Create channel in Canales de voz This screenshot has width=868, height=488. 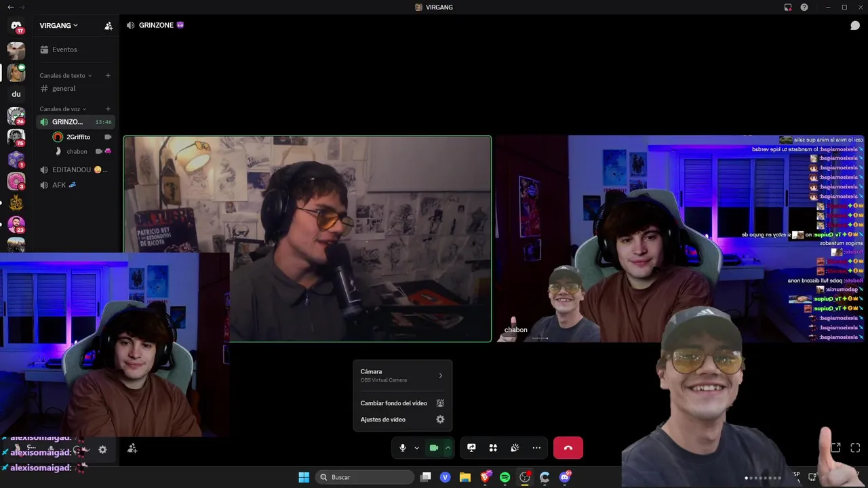[108, 109]
